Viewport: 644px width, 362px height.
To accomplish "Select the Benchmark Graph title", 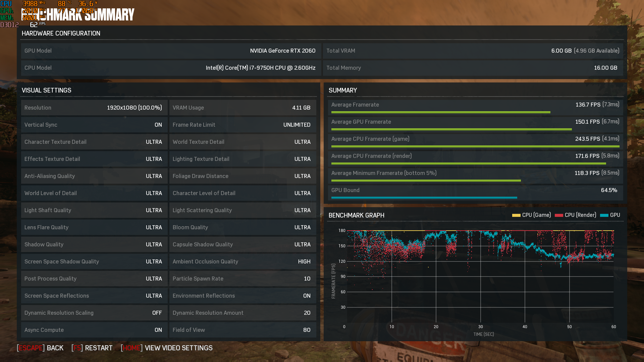I will (357, 215).
